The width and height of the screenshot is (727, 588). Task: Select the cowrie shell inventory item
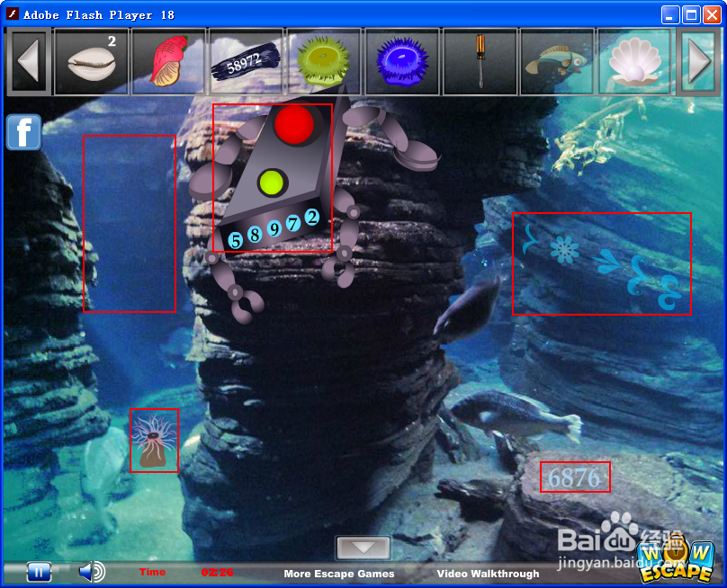pyautogui.click(x=92, y=62)
